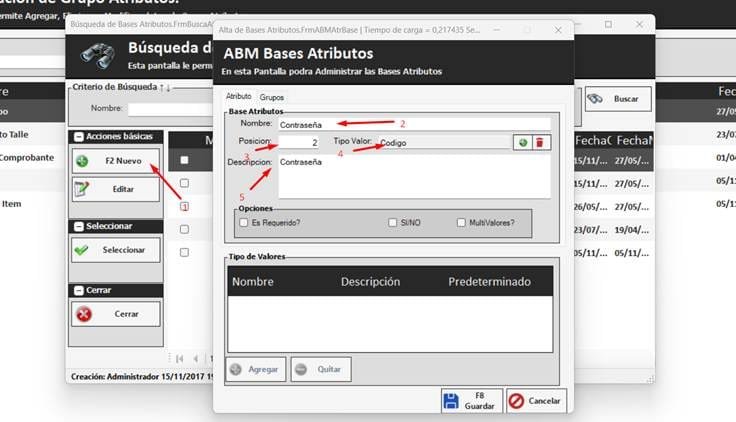Screen dimensions: 736x422
Task: Click the Editar notepad pencil icon
Action: 82,188
